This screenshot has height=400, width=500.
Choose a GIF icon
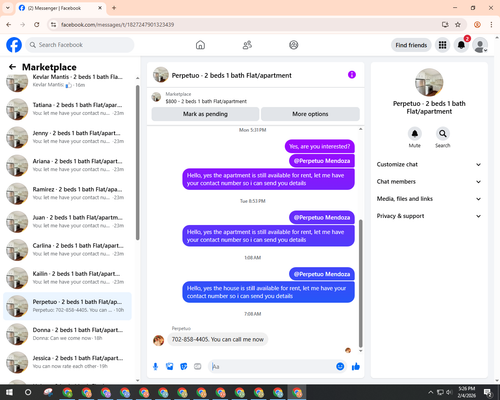point(198,367)
